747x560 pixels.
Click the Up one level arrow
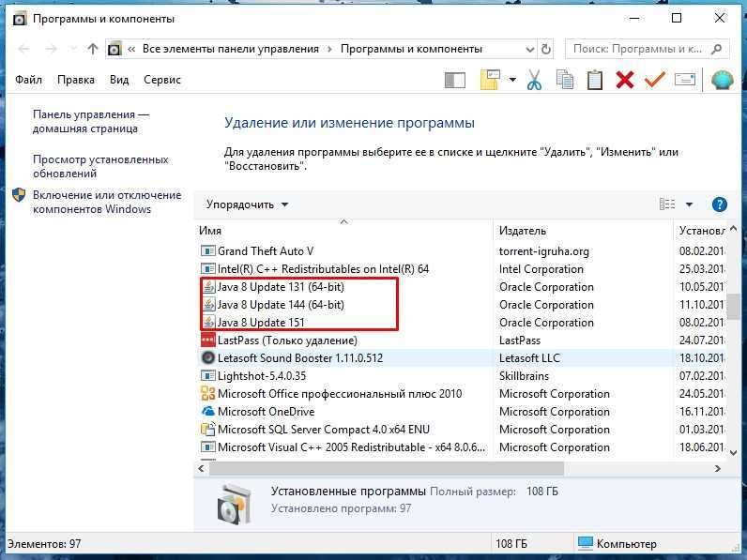(x=93, y=49)
